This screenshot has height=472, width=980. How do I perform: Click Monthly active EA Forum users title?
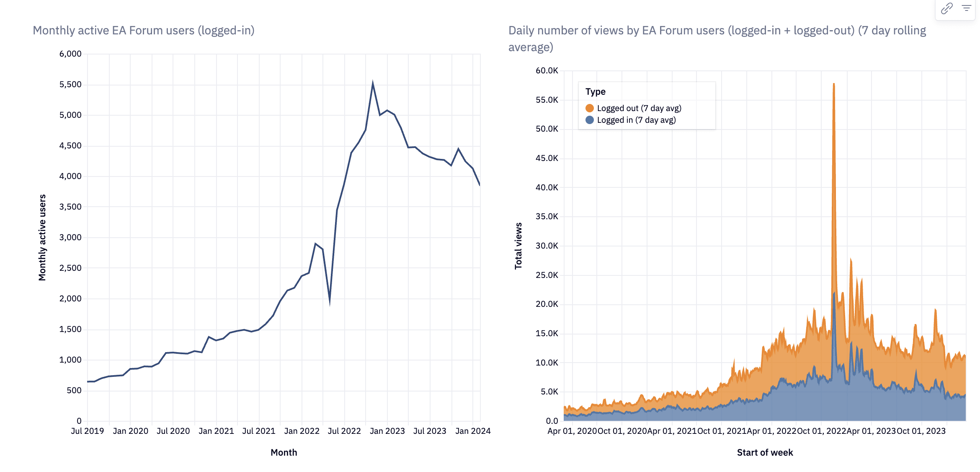(144, 31)
